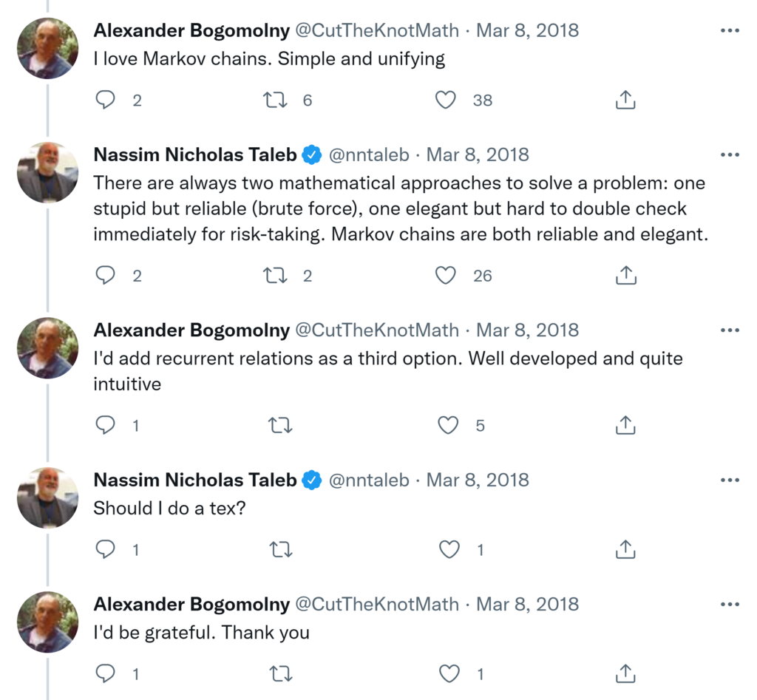The height and width of the screenshot is (700, 757).
Task: Like the "recurrent relations" tweet
Action: [448, 425]
